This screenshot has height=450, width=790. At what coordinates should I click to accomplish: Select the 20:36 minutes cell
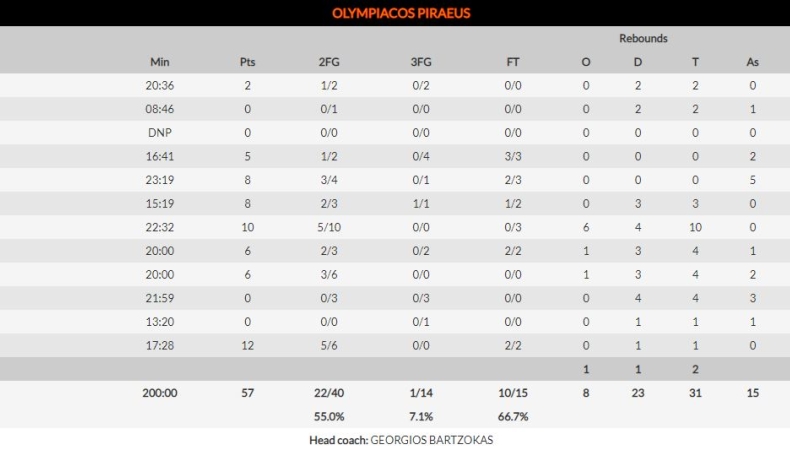[160, 86]
